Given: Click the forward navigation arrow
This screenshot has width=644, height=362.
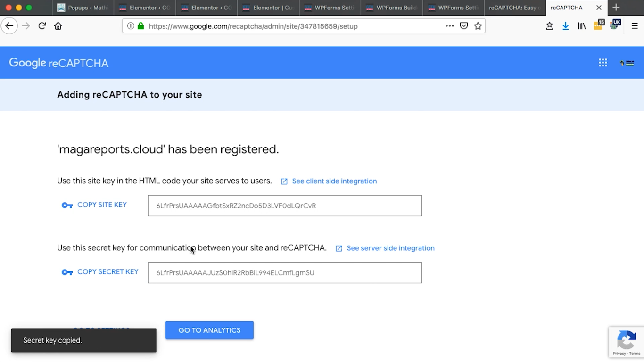Looking at the screenshot, I should 26,26.
